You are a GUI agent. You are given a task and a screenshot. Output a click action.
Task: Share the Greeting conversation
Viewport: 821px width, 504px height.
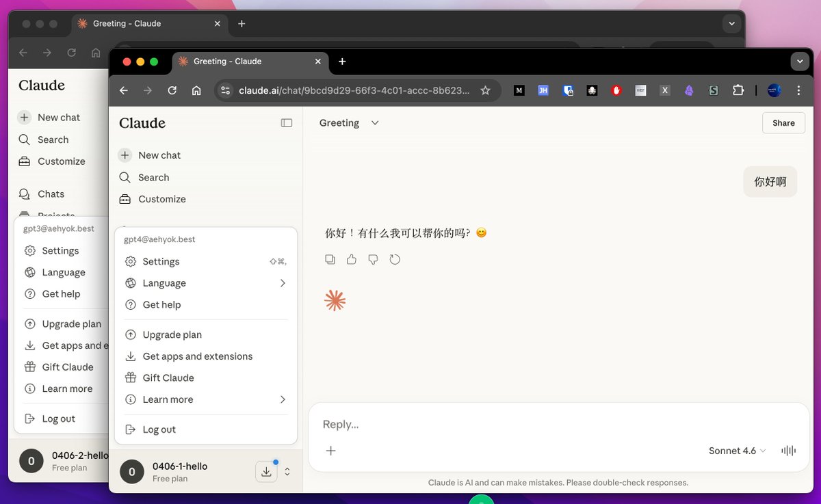783,123
